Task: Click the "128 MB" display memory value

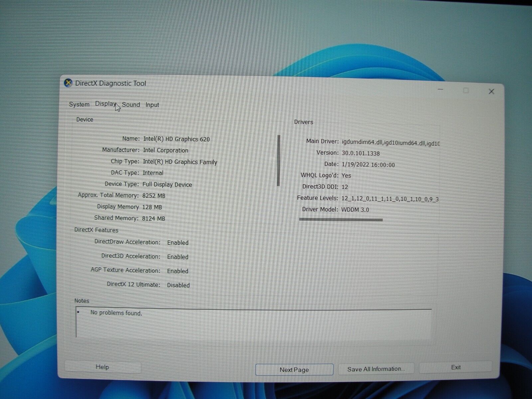Action: coord(152,207)
